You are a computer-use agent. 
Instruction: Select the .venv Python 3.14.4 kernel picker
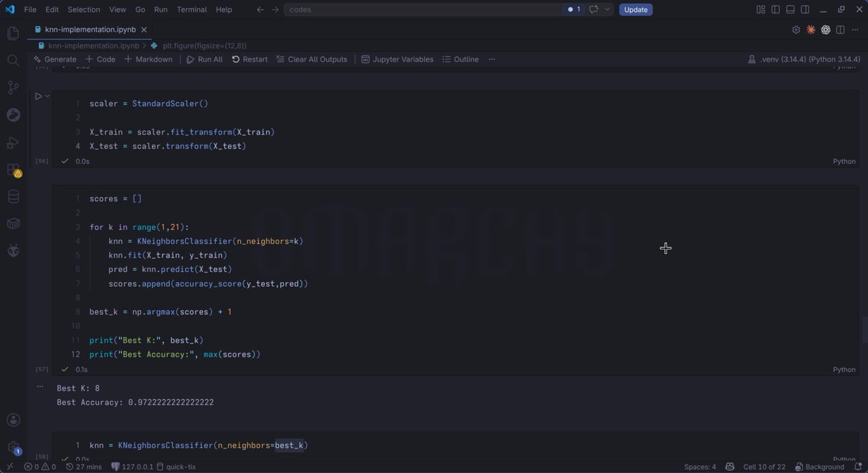804,59
